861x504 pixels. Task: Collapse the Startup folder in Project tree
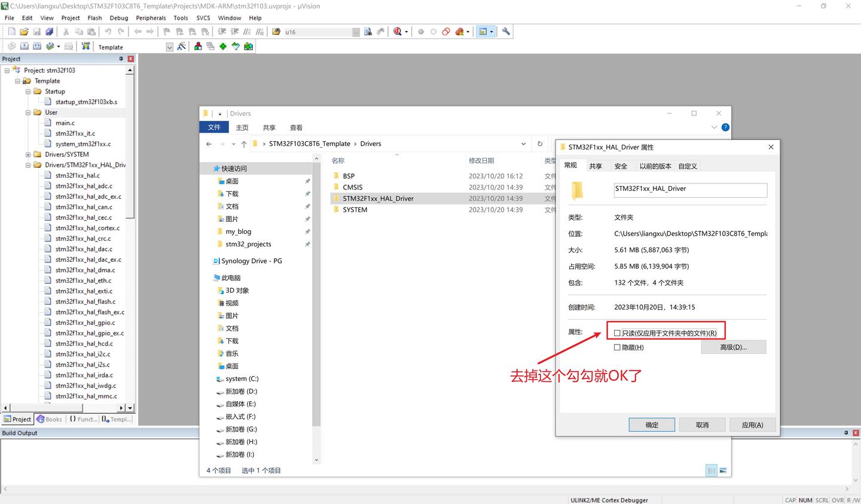(28, 91)
